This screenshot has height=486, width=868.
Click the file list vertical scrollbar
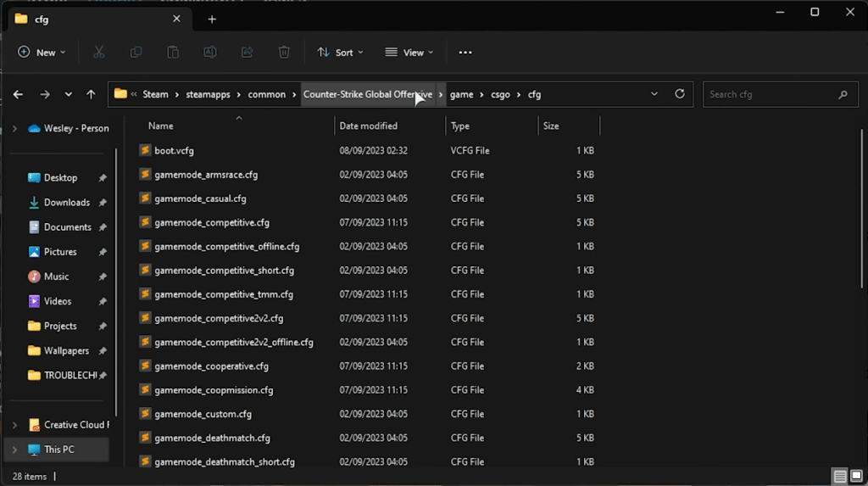[x=862, y=209]
